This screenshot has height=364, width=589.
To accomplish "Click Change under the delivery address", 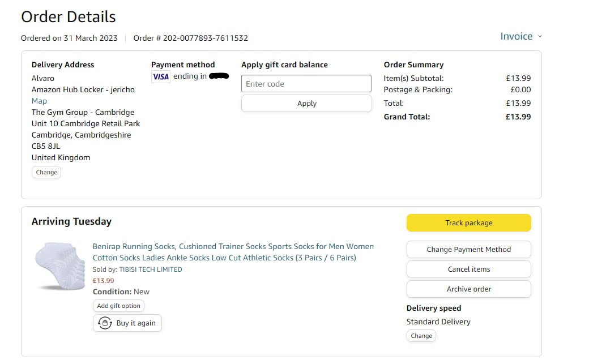I will pos(46,172).
